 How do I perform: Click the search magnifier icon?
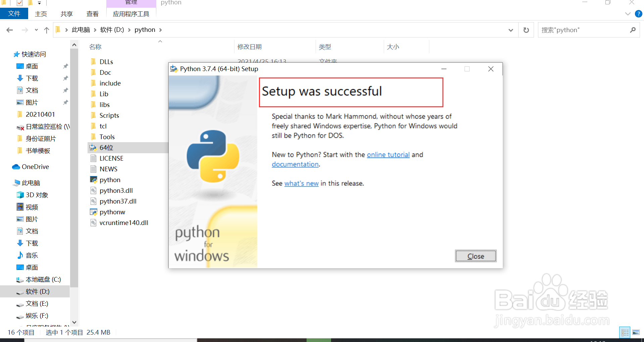pos(633,30)
